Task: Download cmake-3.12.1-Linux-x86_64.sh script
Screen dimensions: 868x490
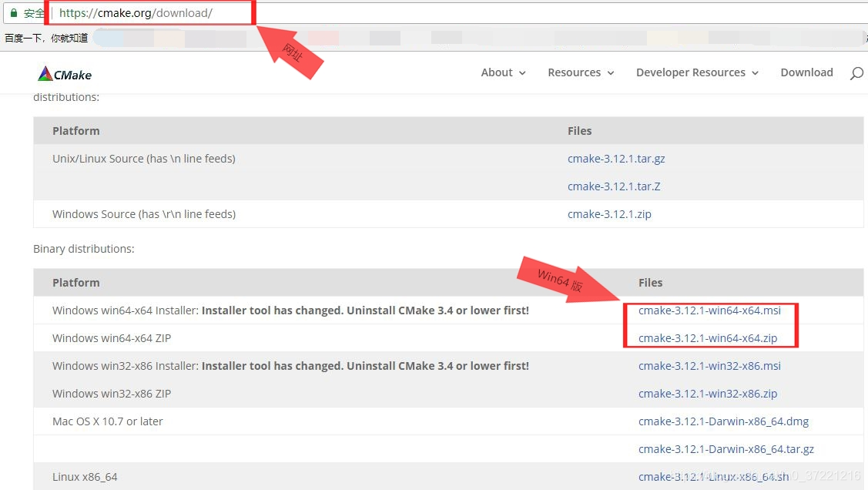Action: (x=713, y=477)
